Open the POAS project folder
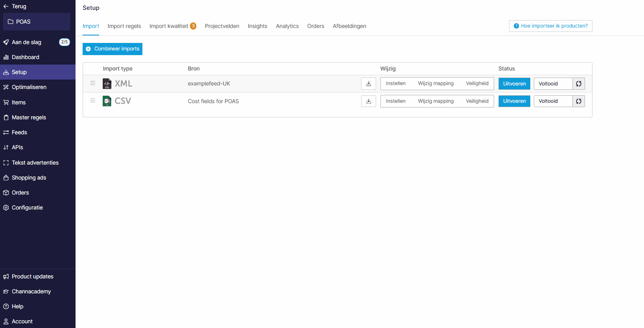The width and height of the screenshot is (644, 328). [37, 22]
